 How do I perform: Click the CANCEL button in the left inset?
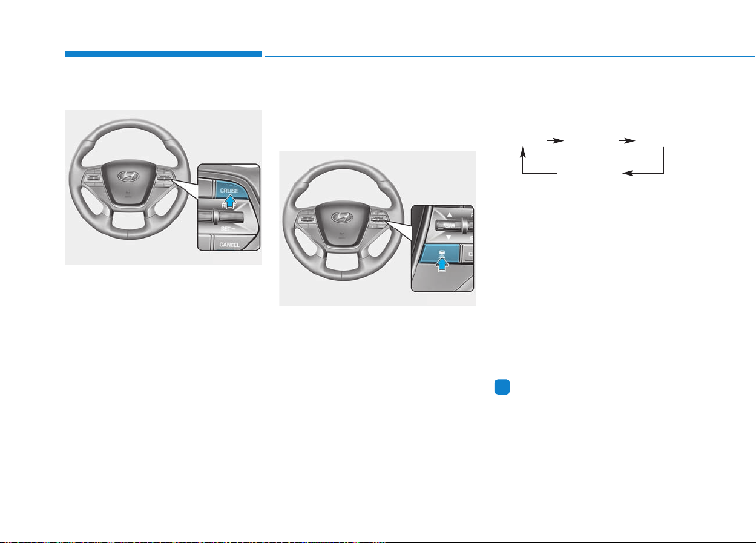(229, 245)
